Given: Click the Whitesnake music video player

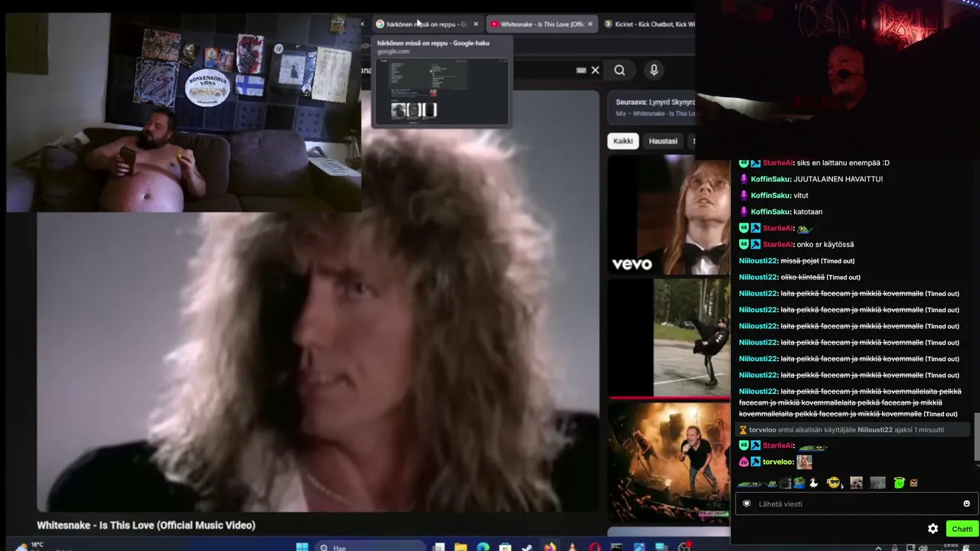Looking at the screenshot, I should click(318, 302).
